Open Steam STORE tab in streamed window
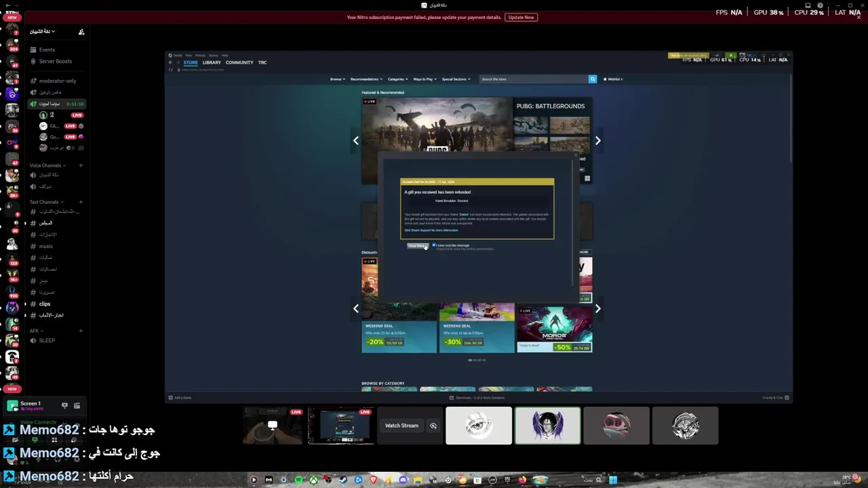Screen dimensions: 868x488 pos(191,62)
